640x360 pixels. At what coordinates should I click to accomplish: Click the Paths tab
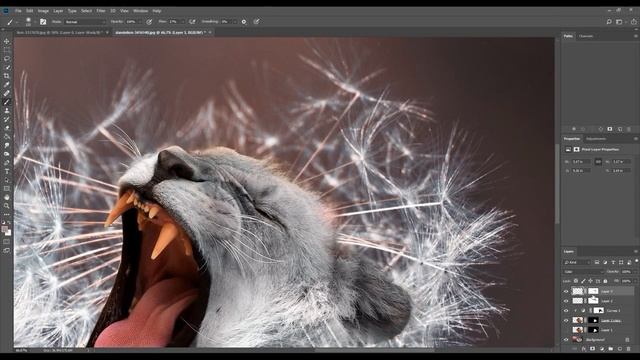point(568,36)
